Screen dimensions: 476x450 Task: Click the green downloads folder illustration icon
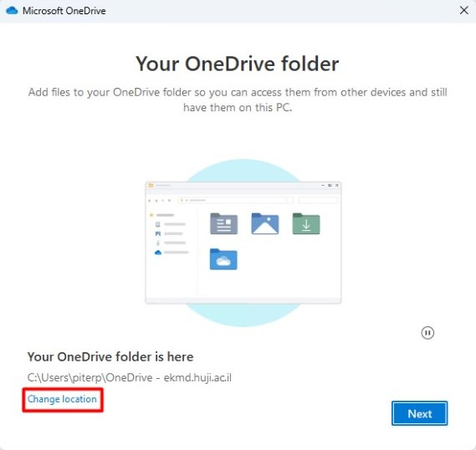point(306,223)
